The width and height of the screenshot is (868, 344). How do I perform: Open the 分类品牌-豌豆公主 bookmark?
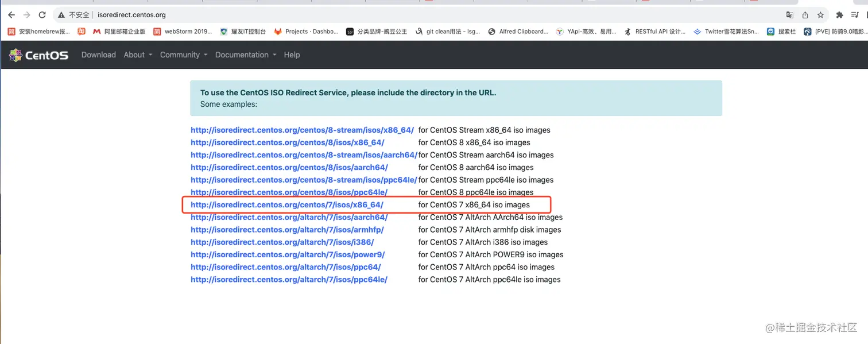(377, 32)
